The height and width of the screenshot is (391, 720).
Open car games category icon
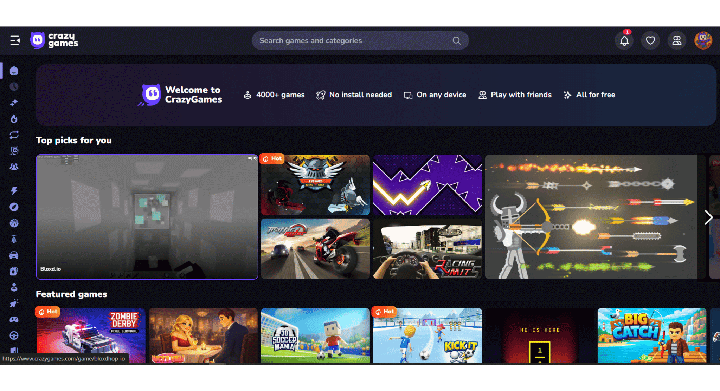point(14,255)
